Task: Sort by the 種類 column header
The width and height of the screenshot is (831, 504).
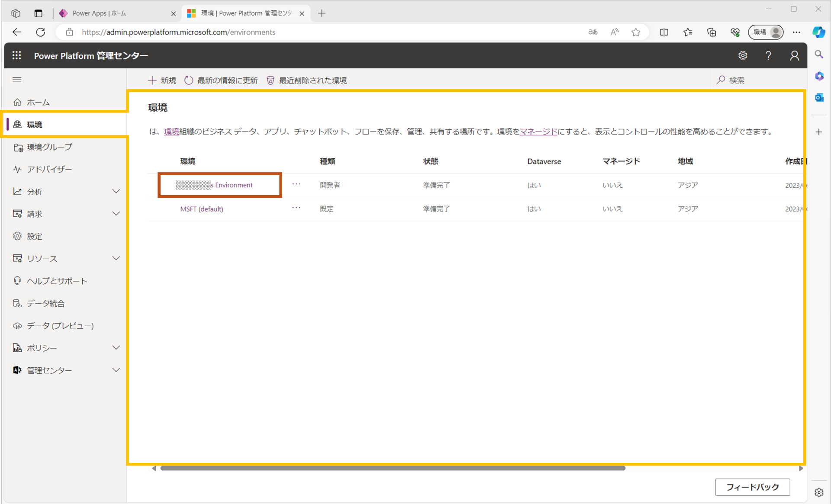Action: (x=328, y=161)
